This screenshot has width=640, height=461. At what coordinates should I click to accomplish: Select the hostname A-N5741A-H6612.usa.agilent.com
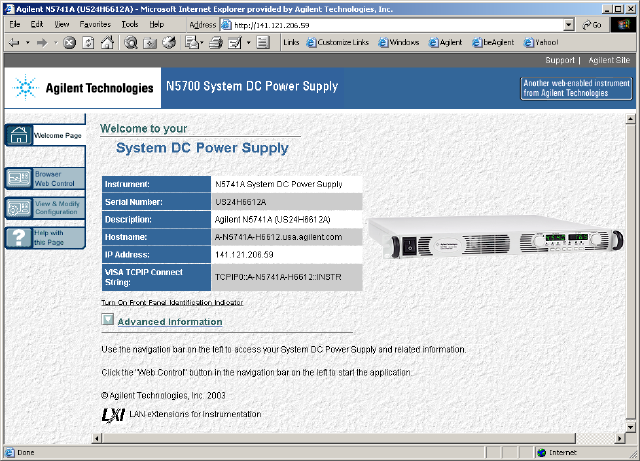click(278, 237)
